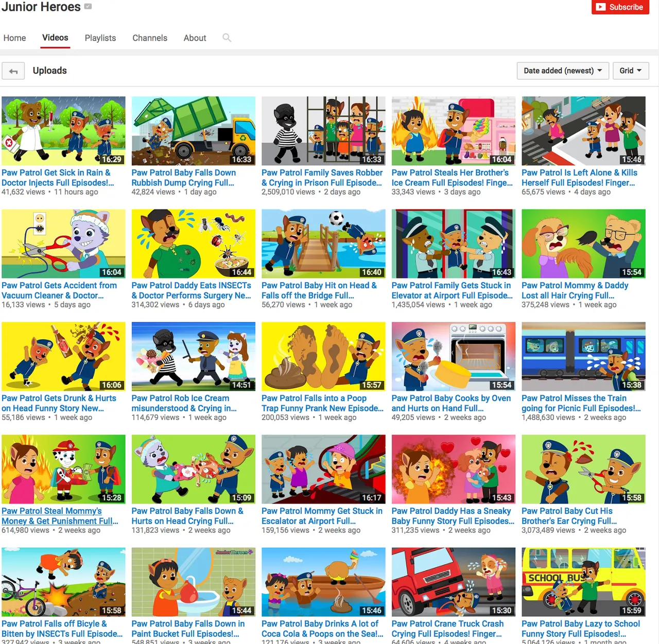Open the Grid view dropdown

(631, 71)
